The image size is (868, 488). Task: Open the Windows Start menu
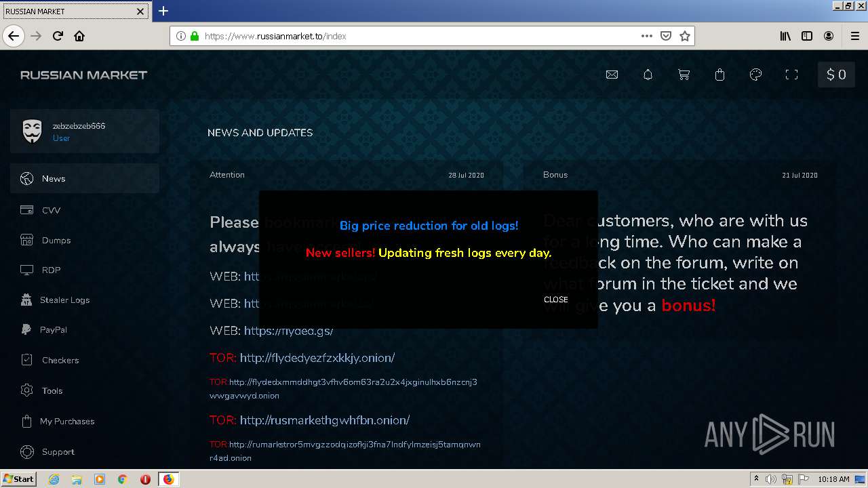click(x=19, y=479)
